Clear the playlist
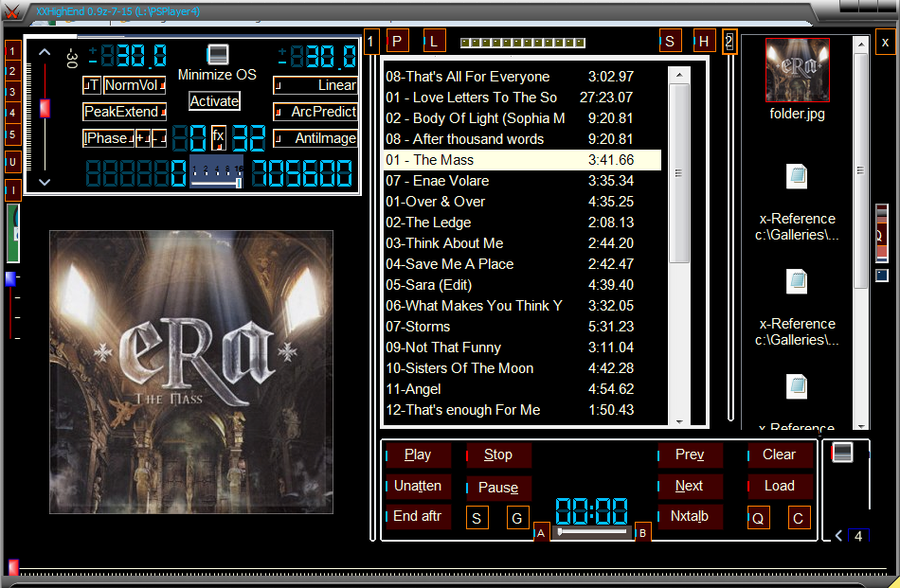The width and height of the screenshot is (900, 588). pos(780,454)
